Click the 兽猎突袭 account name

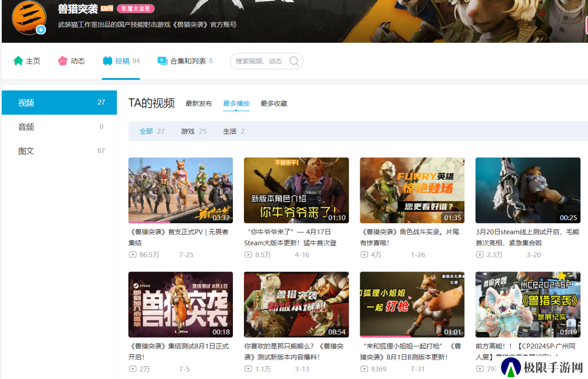click(x=78, y=9)
